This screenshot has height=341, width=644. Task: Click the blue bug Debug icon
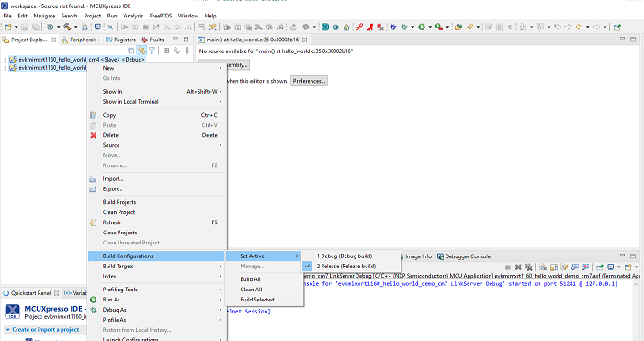(393, 28)
